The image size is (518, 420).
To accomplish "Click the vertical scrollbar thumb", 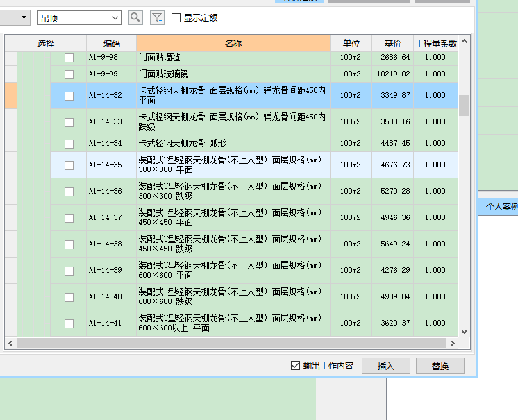I will pos(464,106).
